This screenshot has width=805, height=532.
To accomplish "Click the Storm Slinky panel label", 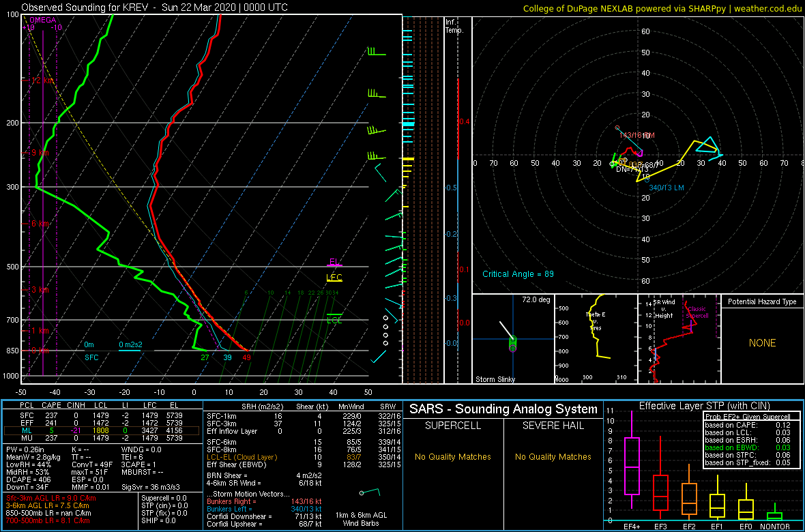I will coord(496,379).
